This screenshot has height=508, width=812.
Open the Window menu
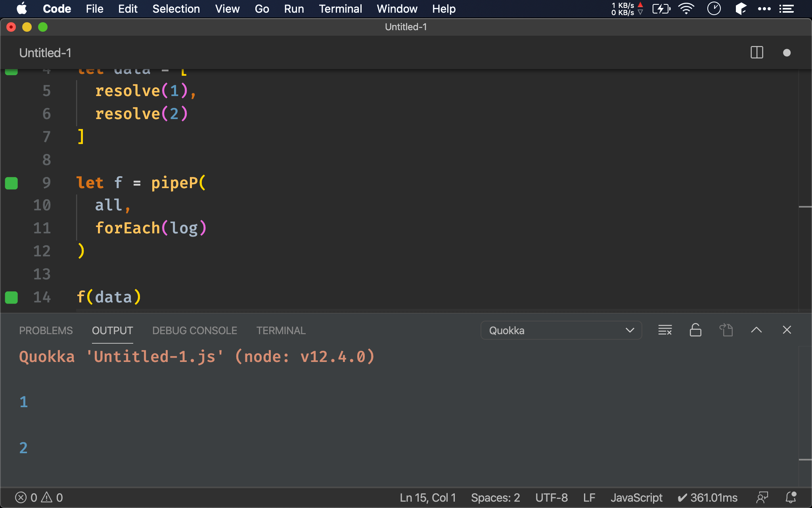click(397, 9)
